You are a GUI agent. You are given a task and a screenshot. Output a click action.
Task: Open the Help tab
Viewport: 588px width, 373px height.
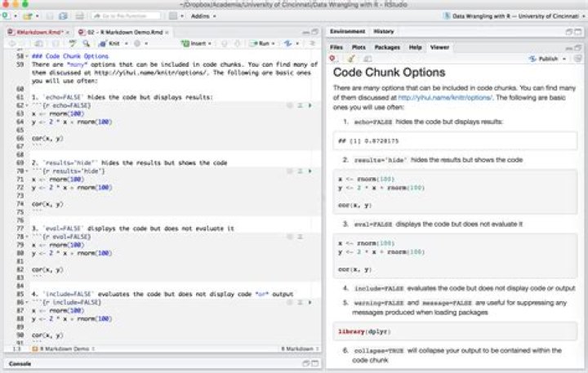pyautogui.click(x=415, y=47)
